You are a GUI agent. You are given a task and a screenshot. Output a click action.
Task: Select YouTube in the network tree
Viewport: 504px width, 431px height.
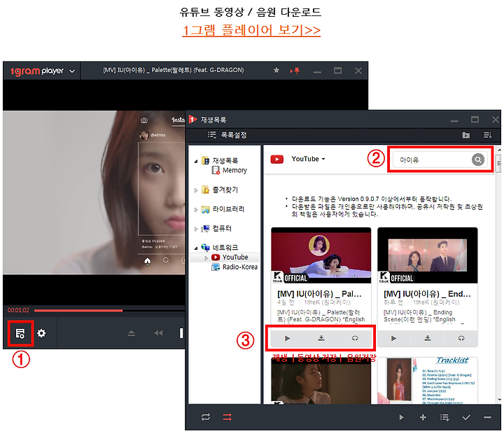tap(235, 257)
